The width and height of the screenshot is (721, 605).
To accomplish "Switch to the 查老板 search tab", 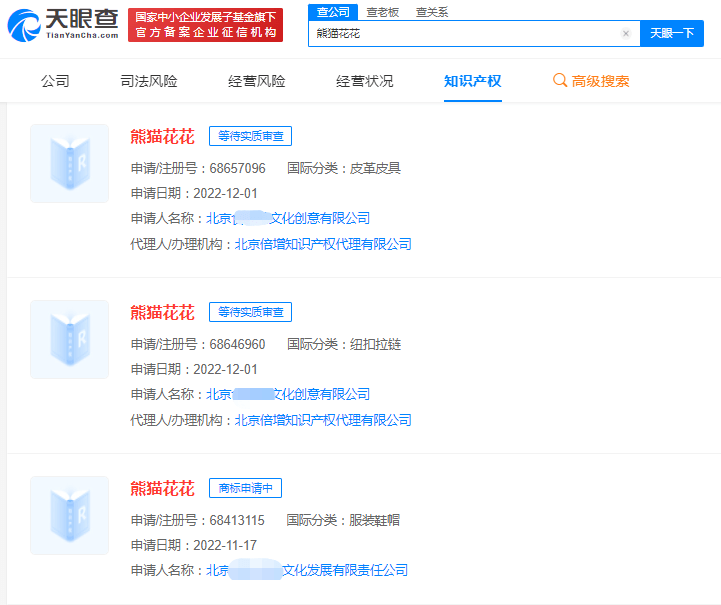I will click(383, 12).
